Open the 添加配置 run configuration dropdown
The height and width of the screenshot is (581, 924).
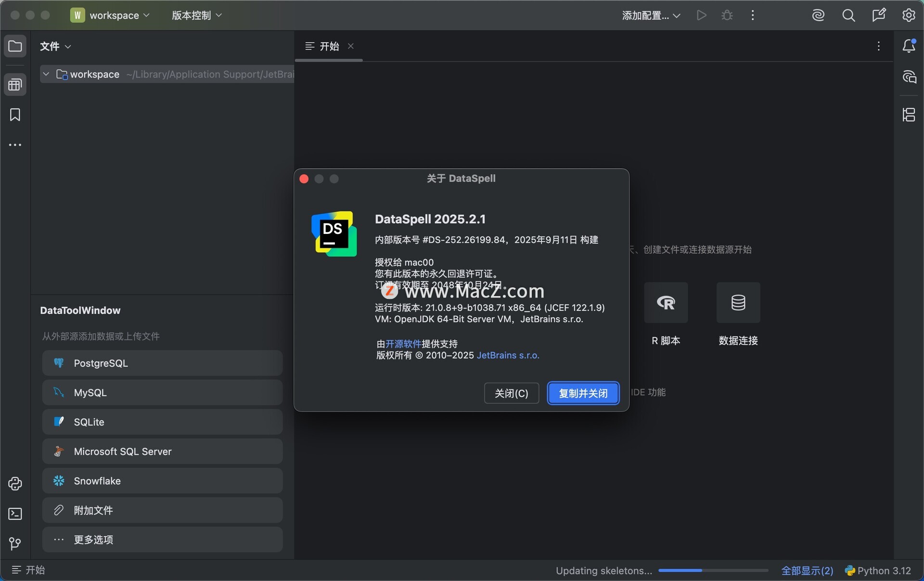click(651, 15)
